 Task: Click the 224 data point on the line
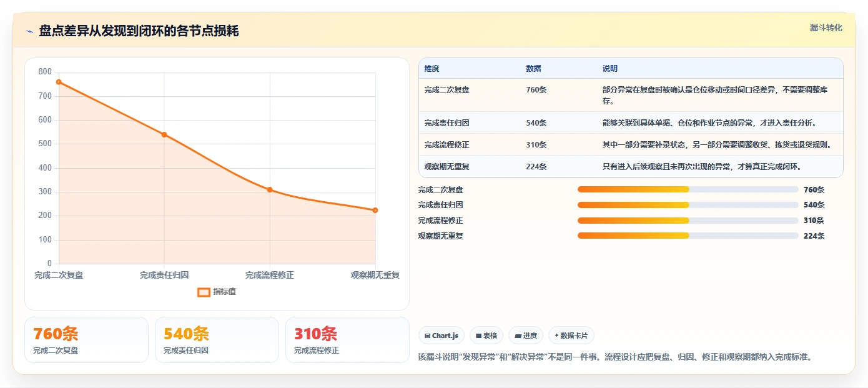pyautogui.click(x=375, y=210)
